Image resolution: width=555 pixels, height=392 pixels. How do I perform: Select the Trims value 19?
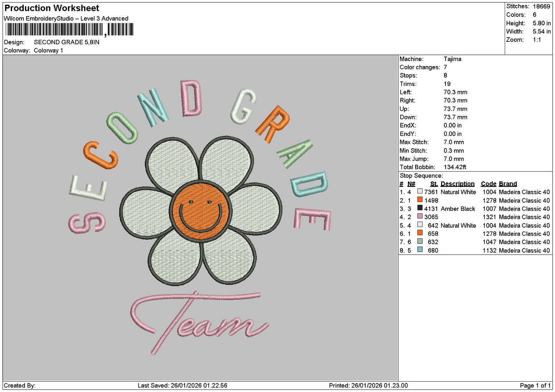447,84
